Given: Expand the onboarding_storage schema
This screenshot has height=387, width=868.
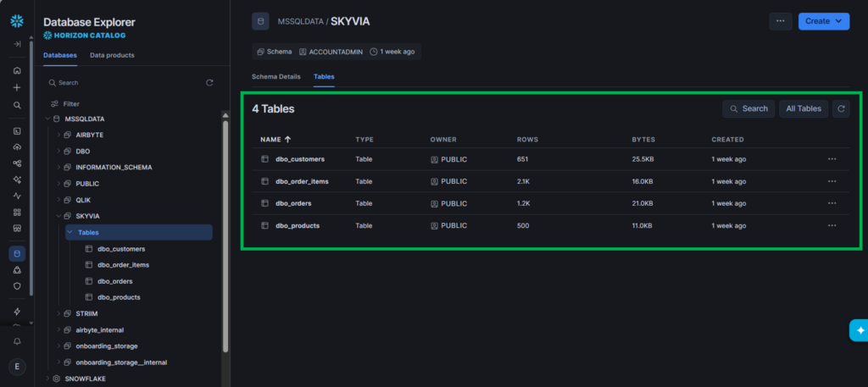Looking at the screenshot, I should click(x=58, y=346).
